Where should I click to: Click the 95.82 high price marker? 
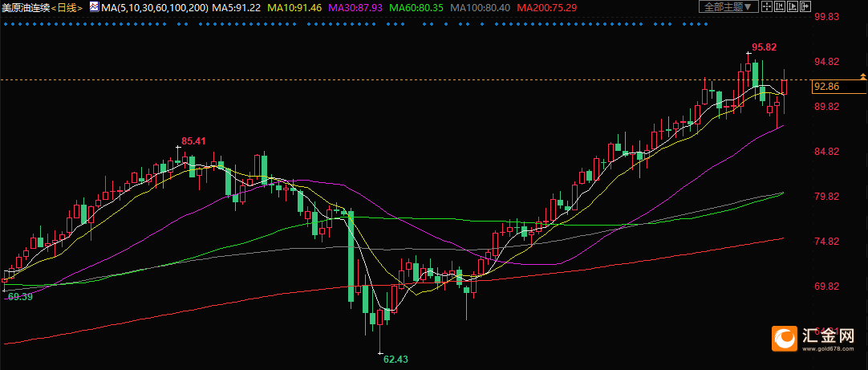(x=765, y=47)
